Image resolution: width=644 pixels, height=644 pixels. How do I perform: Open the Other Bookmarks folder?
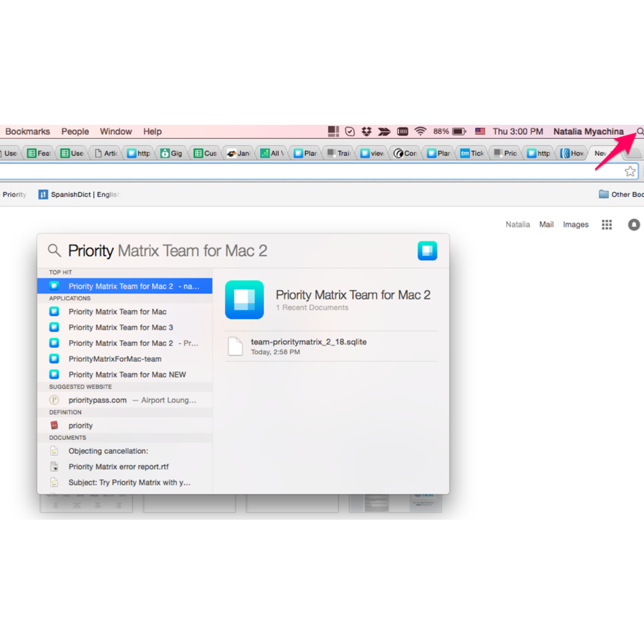pyautogui.click(x=621, y=194)
